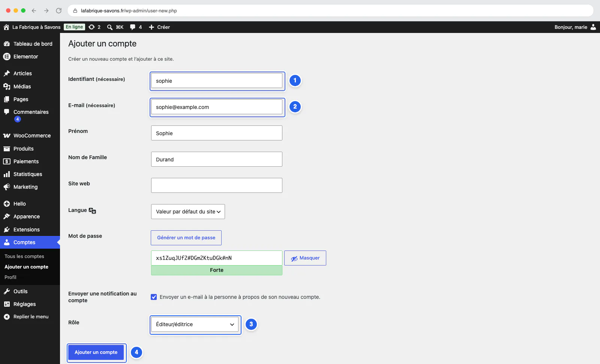
Task: Open the comments bubble icon in admin bar
Action: coord(133,27)
